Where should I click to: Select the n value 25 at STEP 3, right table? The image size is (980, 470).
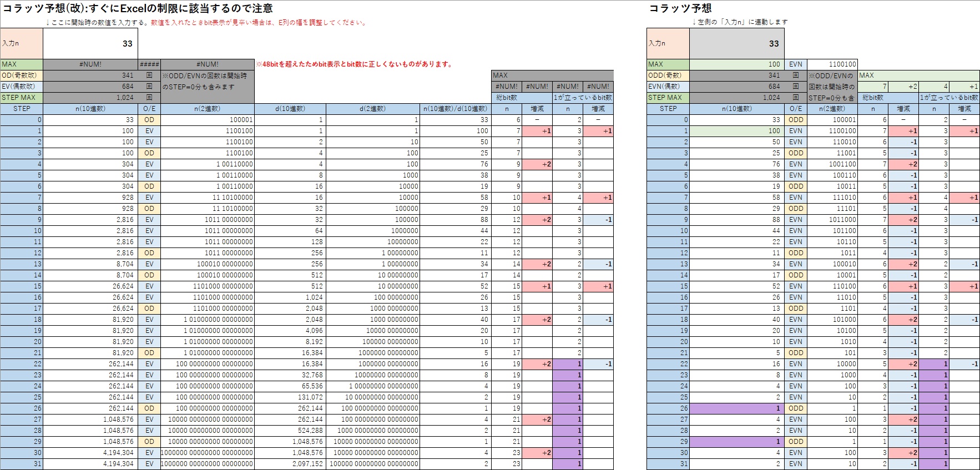[737, 153]
